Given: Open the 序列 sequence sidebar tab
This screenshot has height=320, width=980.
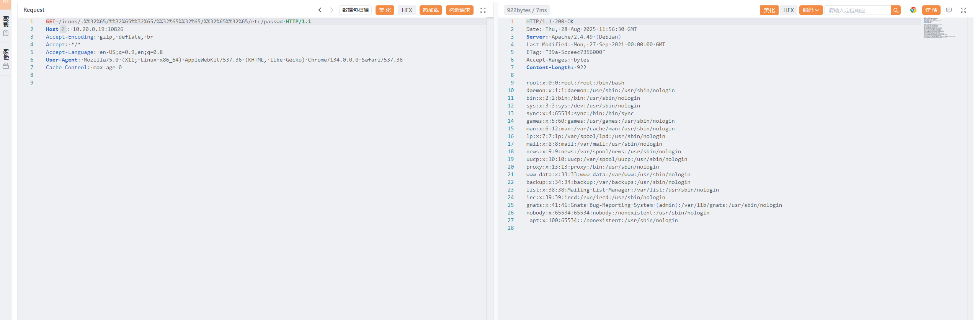Looking at the screenshot, I should 6,59.
